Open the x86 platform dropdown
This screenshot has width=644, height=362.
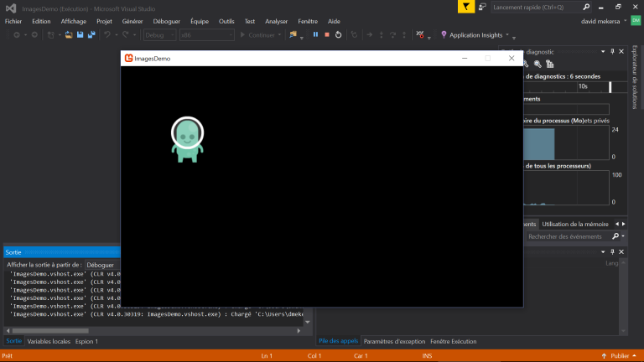(206, 35)
